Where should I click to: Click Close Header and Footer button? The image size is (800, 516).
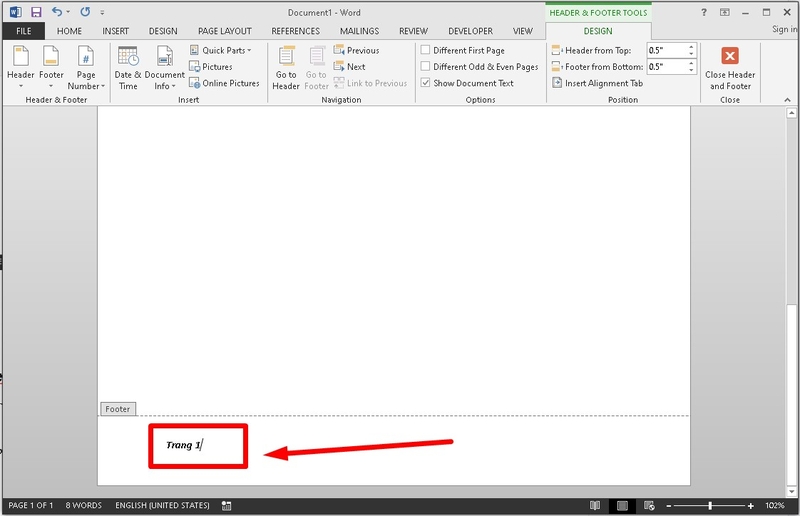pos(730,68)
